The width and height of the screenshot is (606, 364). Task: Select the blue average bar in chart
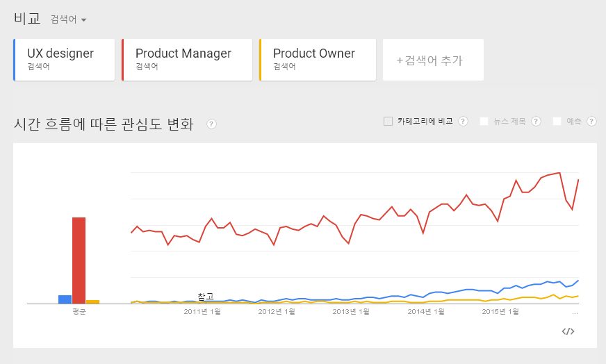point(65,299)
